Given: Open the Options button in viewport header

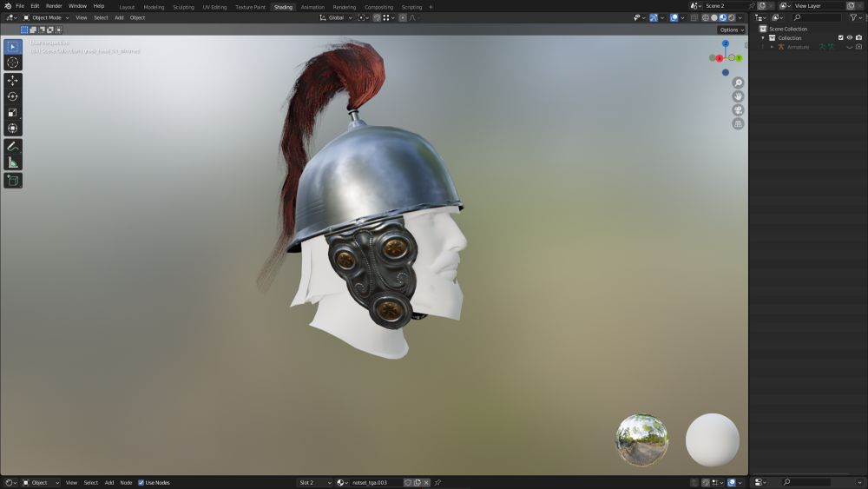Looking at the screenshot, I should click(x=732, y=30).
